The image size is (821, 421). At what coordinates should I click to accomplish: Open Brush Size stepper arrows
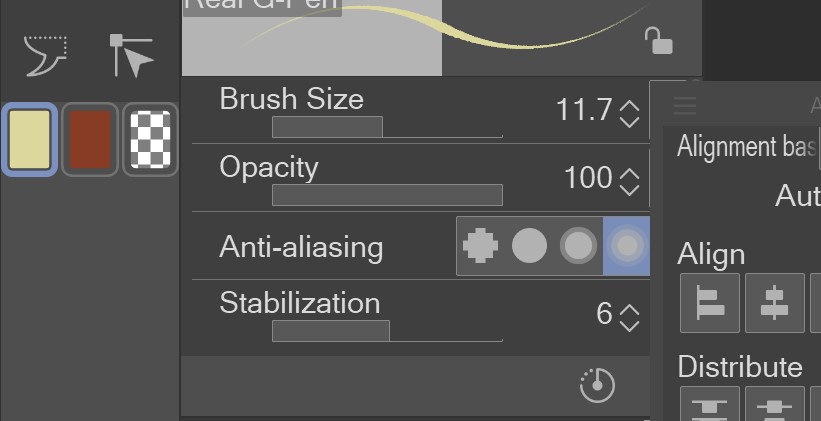(629, 112)
